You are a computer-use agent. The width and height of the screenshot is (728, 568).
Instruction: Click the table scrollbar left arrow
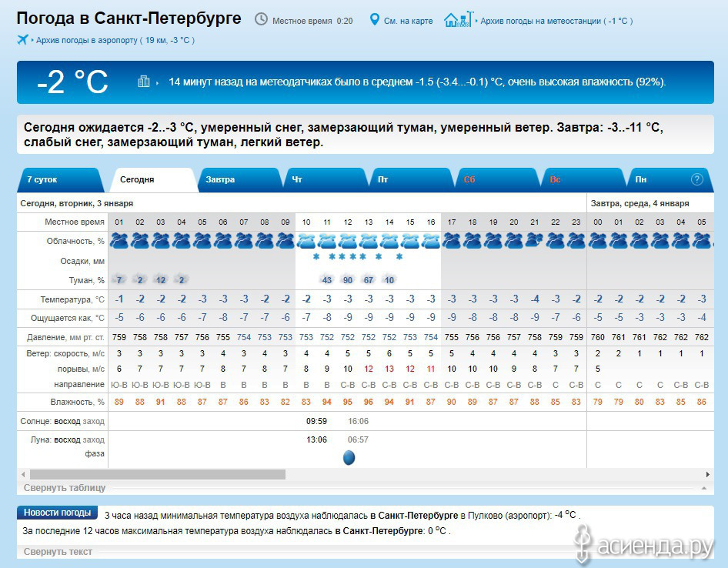click(x=23, y=474)
